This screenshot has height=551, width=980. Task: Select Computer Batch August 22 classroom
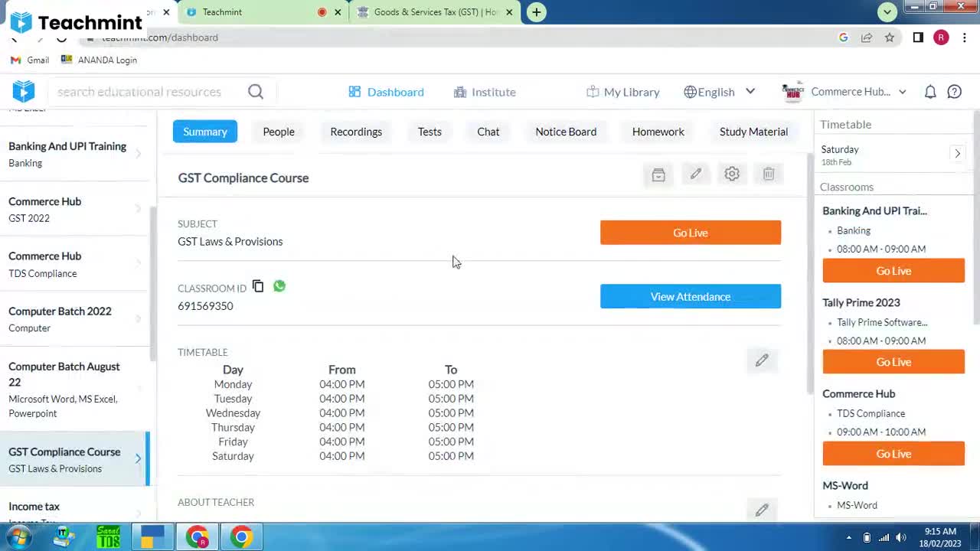click(x=75, y=389)
